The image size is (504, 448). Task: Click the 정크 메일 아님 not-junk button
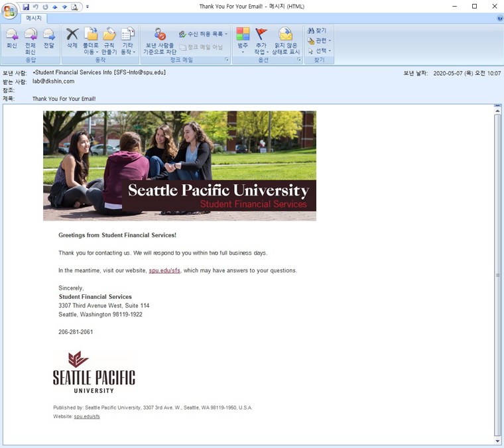[201, 47]
